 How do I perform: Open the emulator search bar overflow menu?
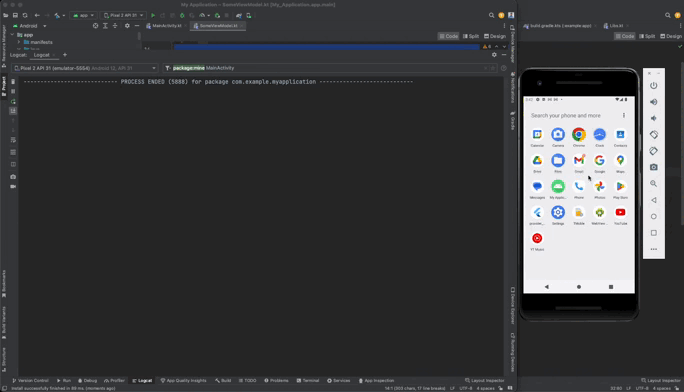pyautogui.click(x=624, y=116)
